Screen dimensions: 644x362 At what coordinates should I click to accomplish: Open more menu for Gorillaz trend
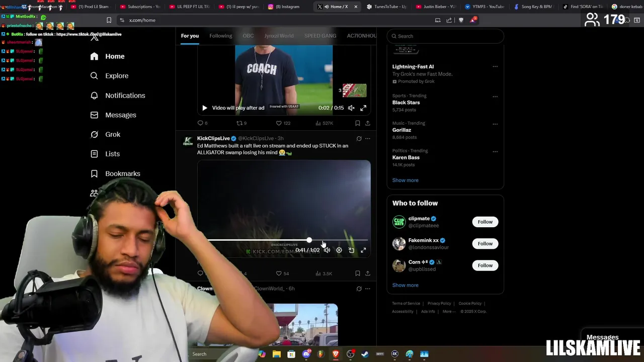pyautogui.click(x=495, y=124)
